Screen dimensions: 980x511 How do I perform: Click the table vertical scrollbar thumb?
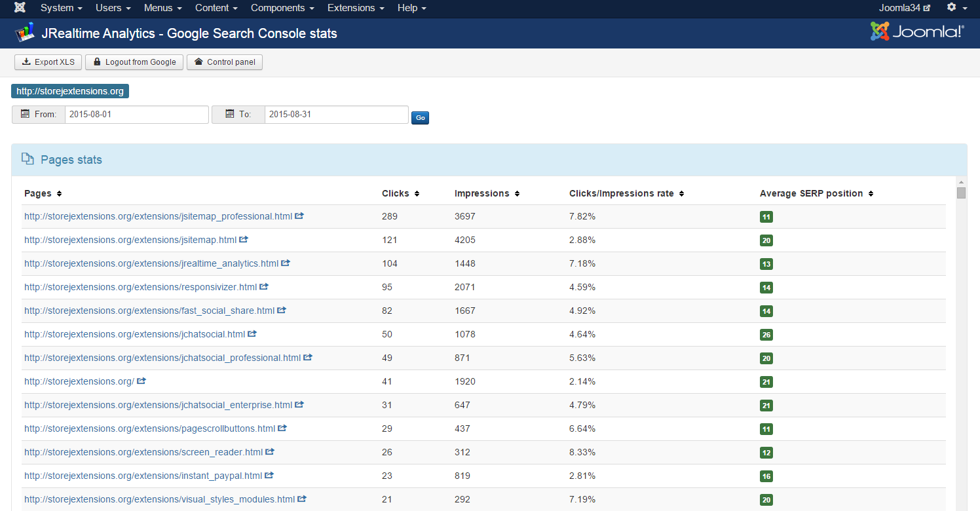tap(961, 193)
